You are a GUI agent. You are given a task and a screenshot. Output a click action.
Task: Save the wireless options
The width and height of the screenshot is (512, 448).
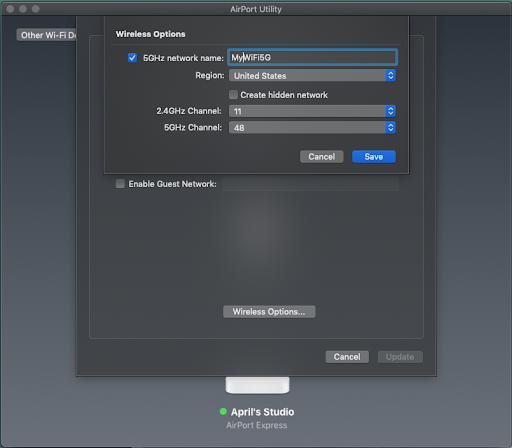point(374,157)
